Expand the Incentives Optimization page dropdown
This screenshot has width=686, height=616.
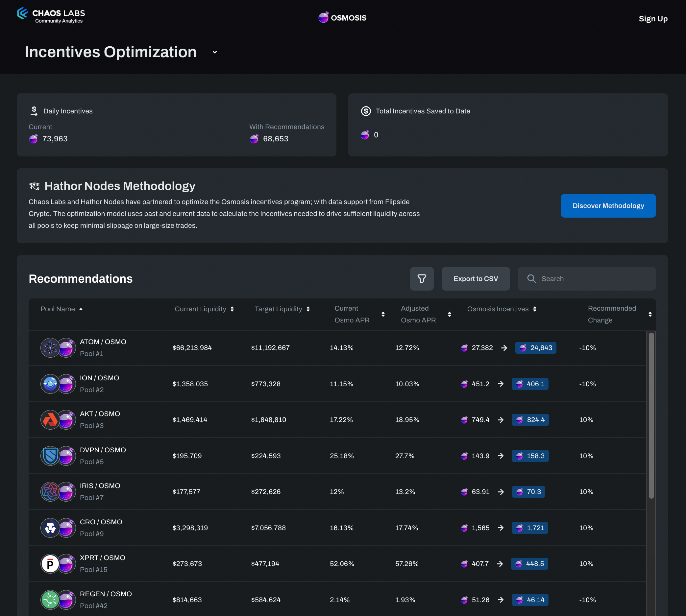pos(215,52)
